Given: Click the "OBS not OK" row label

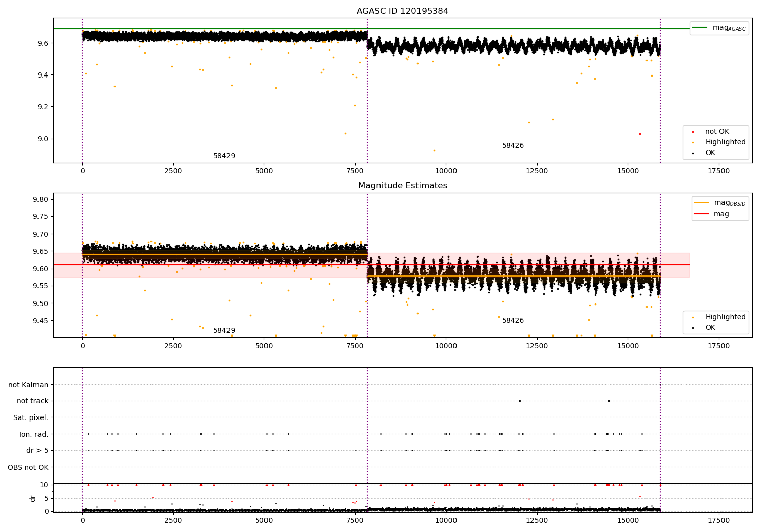Looking at the screenshot, I should click(28, 467).
